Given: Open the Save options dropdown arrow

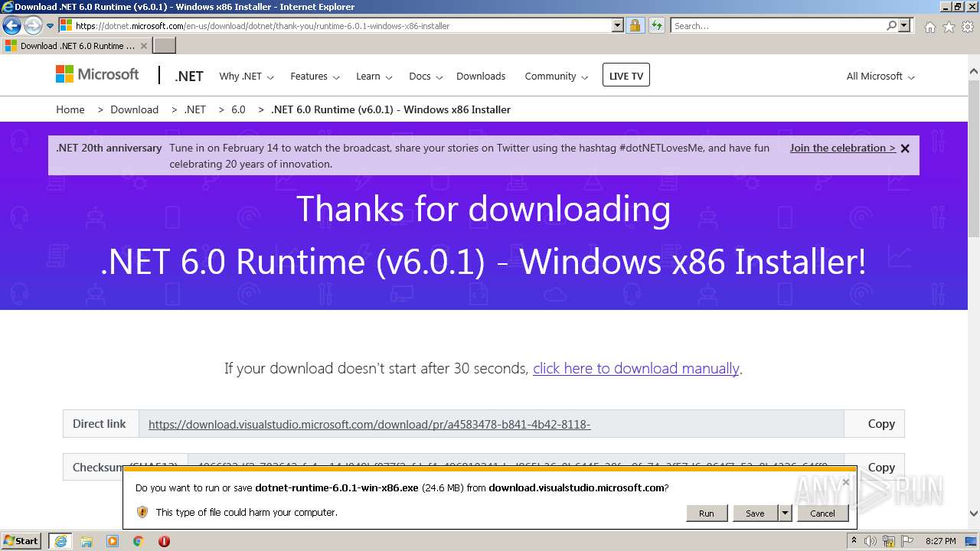Looking at the screenshot, I should coord(785,513).
